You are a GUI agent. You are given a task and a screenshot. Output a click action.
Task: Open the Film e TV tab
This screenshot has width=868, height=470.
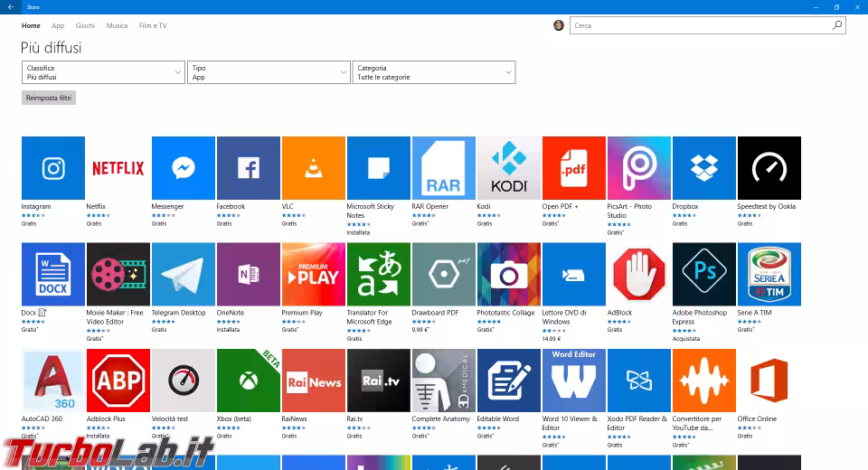153,26
